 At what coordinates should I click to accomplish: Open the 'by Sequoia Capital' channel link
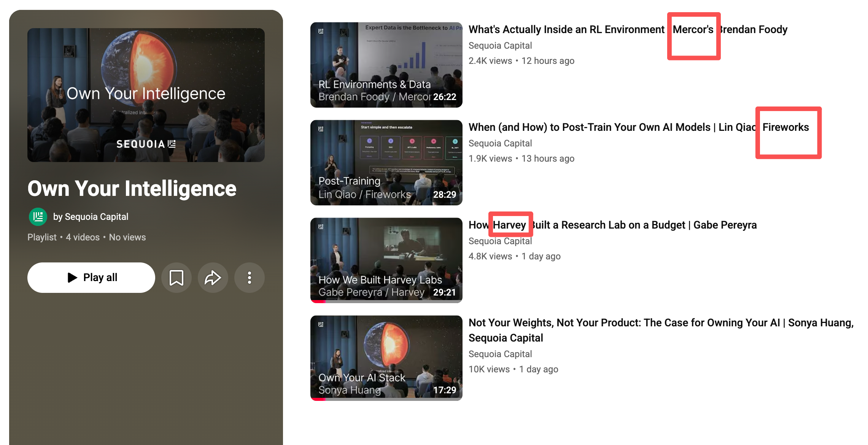point(91,217)
